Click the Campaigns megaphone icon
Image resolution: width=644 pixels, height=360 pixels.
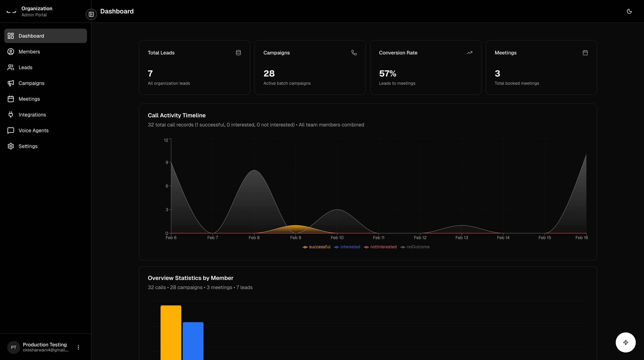[x=11, y=83]
